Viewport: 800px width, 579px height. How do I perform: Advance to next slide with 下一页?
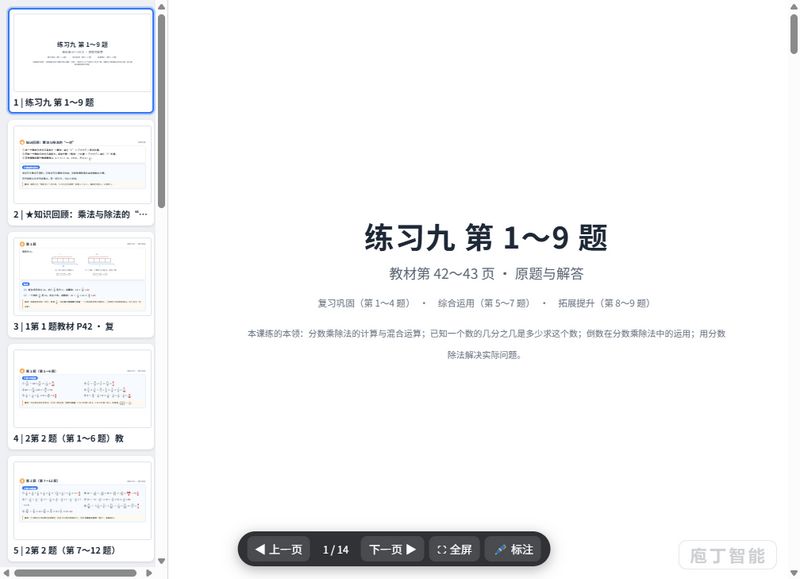(x=392, y=549)
